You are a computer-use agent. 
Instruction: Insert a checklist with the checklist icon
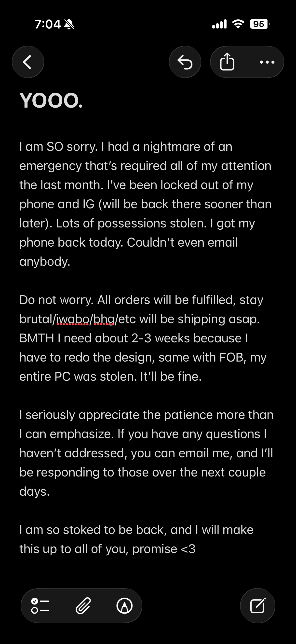pyautogui.click(x=40, y=606)
